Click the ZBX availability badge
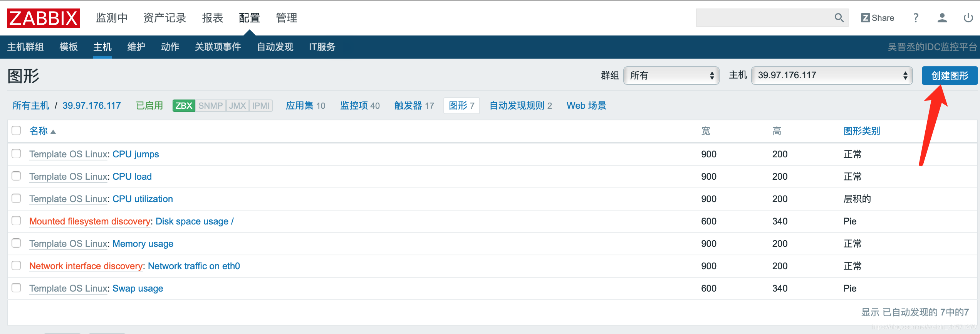The width and height of the screenshot is (980, 334). point(184,106)
